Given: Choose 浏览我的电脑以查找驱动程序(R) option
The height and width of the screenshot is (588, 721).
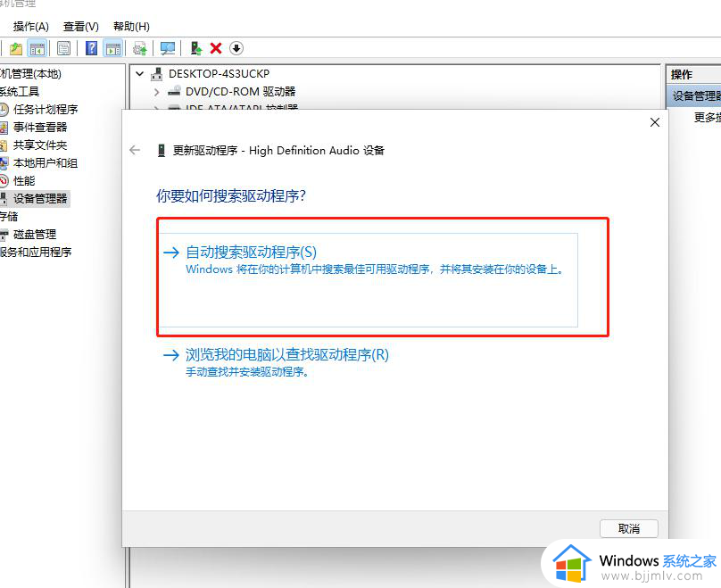Looking at the screenshot, I should click(x=276, y=362).
